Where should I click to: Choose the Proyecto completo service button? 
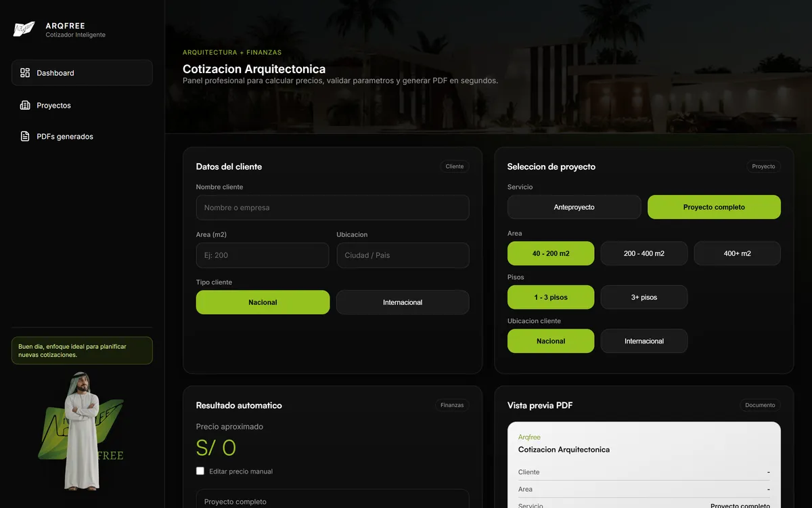tap(714, 207)
